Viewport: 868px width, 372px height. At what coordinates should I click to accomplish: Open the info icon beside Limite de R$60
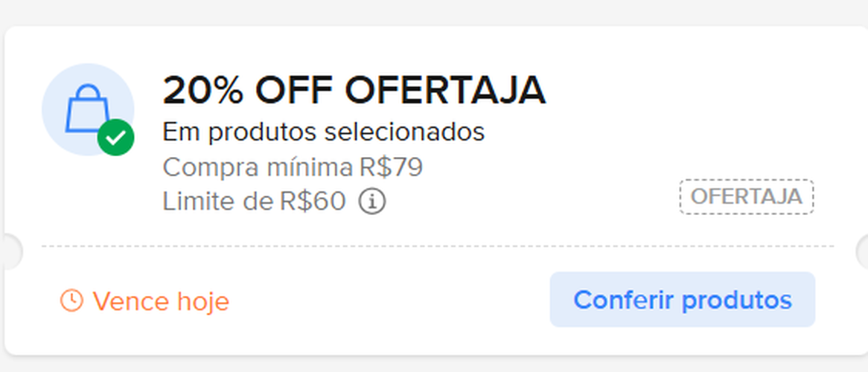click(x=372, y=201)
